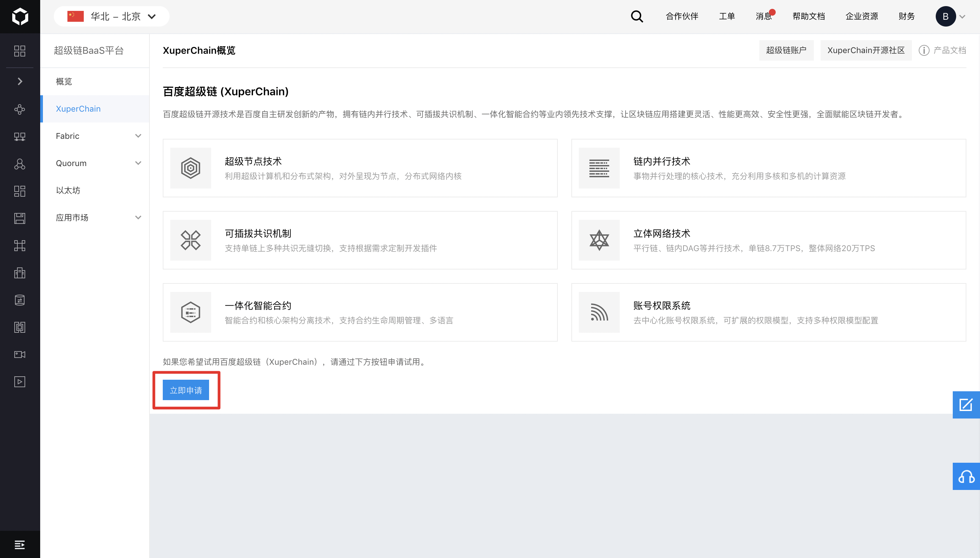
Task: Open 企业资源 in top navigation
Action: 862,16
